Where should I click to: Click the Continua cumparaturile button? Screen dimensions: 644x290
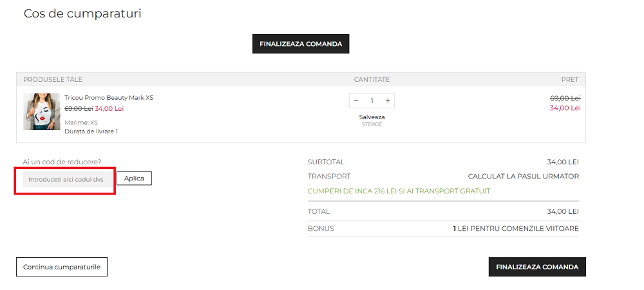pos(62,267)
